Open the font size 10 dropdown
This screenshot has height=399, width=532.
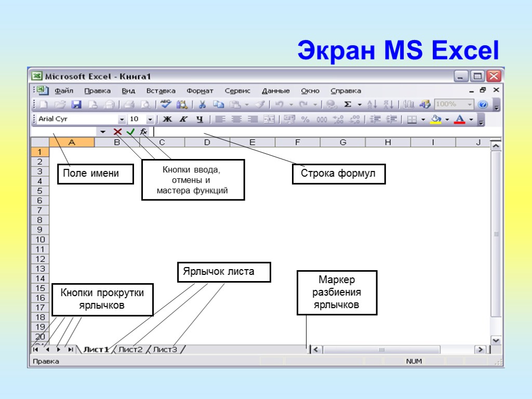coord(150,119)
